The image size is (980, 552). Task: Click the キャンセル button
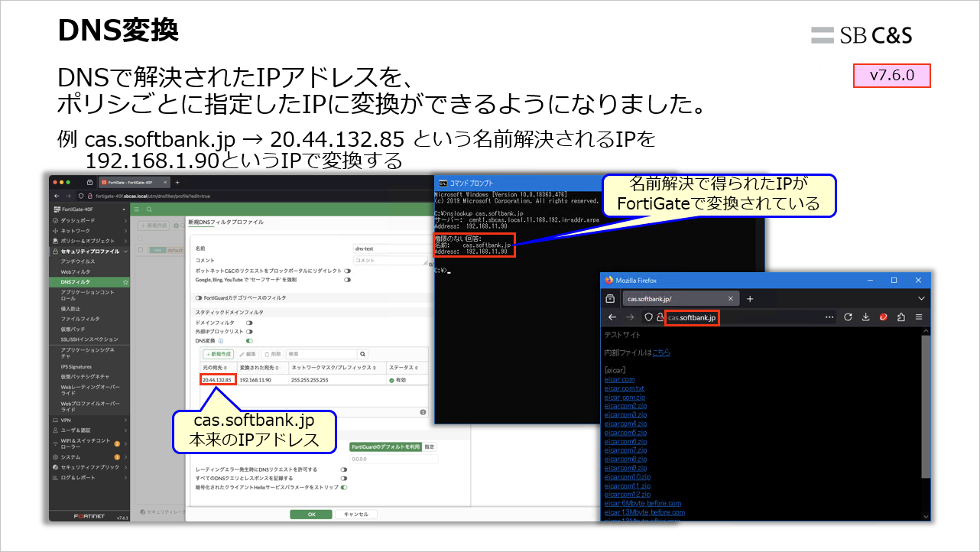point(355,515)
